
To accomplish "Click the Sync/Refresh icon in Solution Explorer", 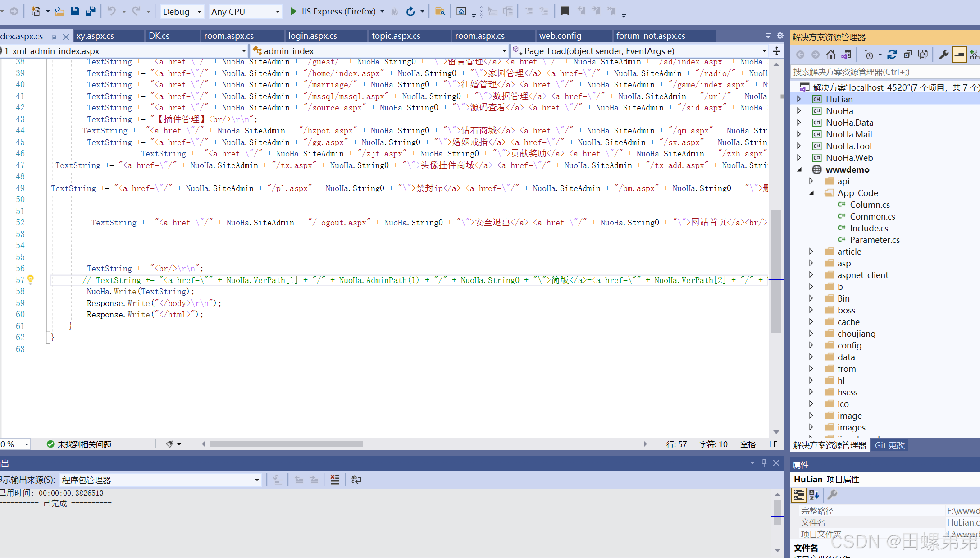I will [x=892, y=55].
